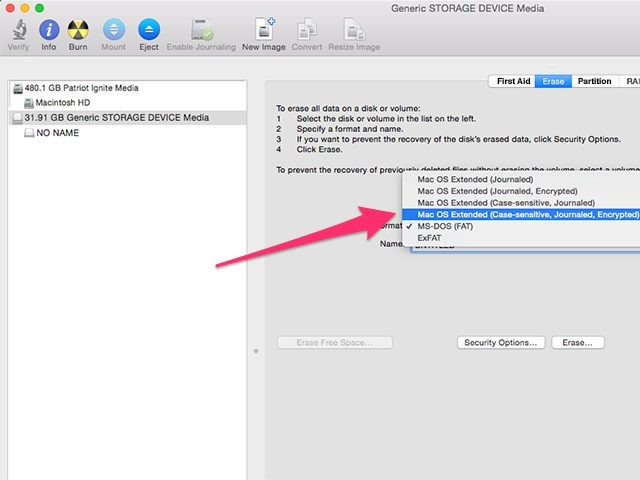Click the Erase Free Space button
The image size is (640, 480).
click(335, 342)
